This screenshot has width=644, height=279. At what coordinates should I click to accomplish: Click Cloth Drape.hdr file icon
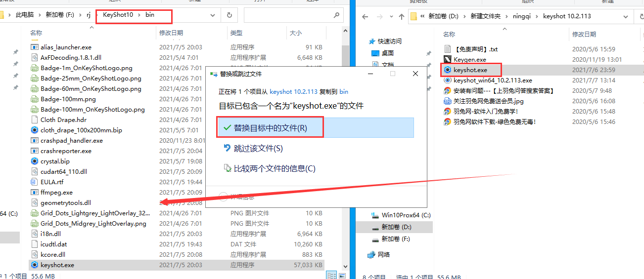click(x=35, y=120)
